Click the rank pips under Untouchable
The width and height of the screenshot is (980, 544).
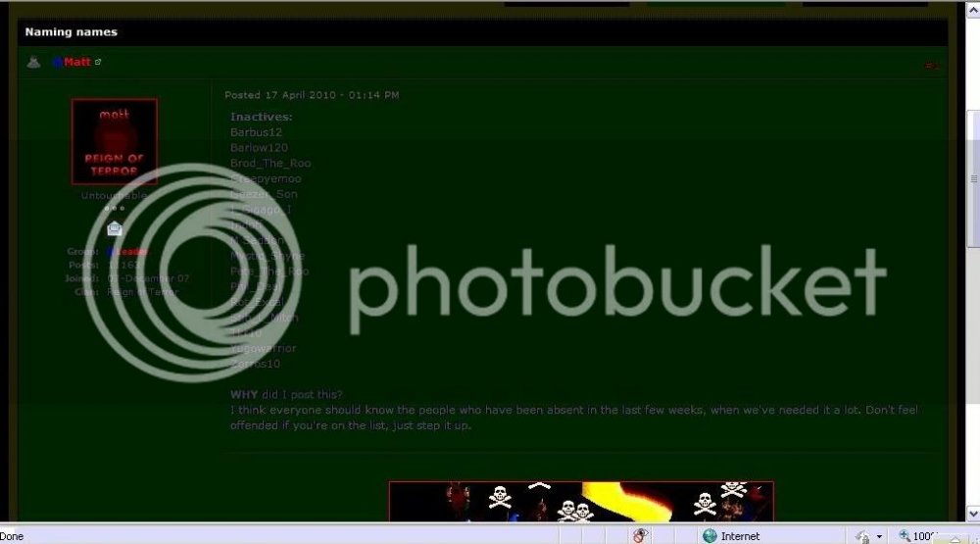[115, 209]
